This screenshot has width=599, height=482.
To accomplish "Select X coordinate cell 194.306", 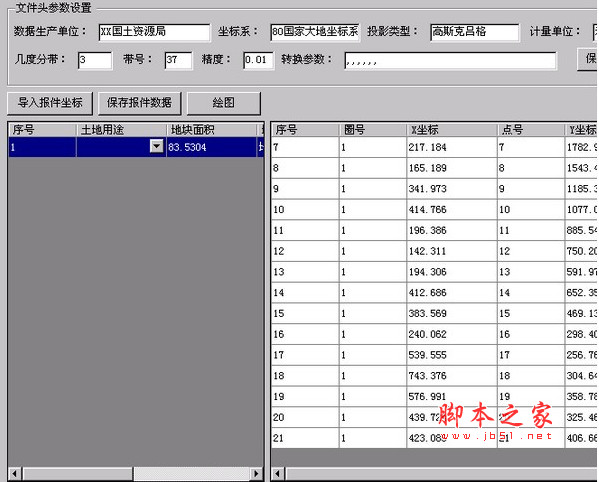I will pyautogui.click(x=452, y=272).
